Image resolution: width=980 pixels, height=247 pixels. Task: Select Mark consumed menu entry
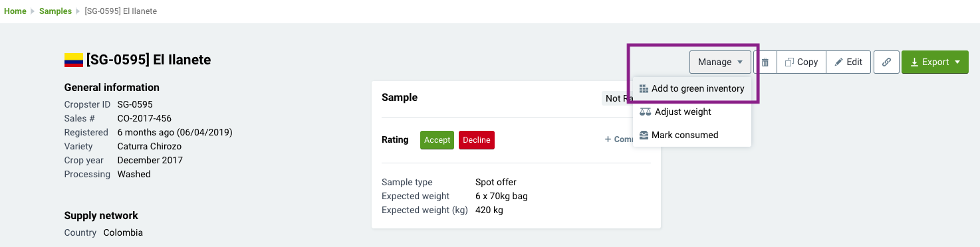pos(691,135)
